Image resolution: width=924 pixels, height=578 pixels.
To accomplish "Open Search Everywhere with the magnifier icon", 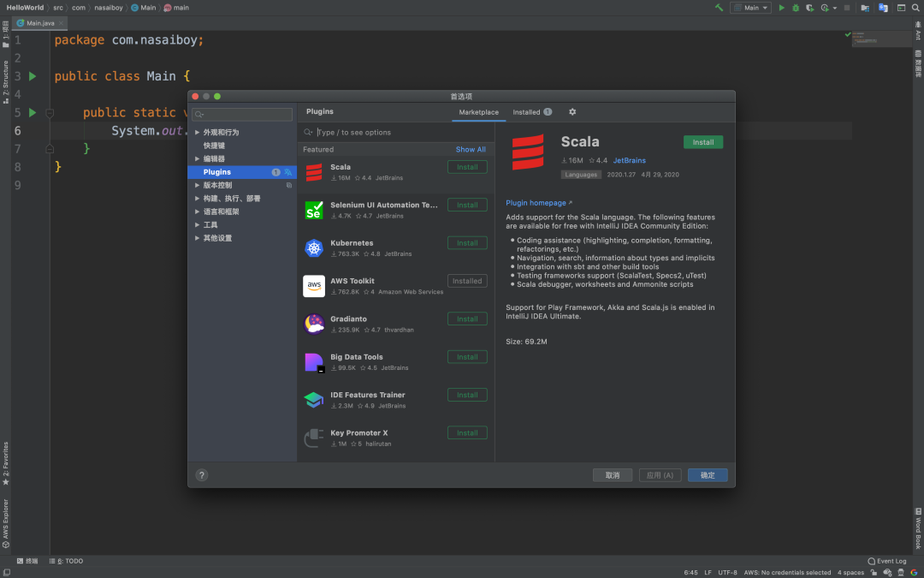I will (x=915, y=7).
